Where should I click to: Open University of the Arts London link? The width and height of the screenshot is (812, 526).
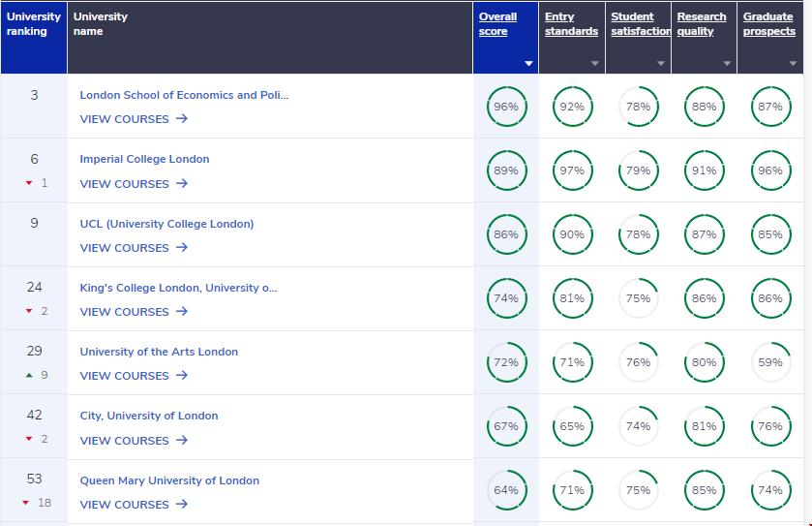[159, 352]
